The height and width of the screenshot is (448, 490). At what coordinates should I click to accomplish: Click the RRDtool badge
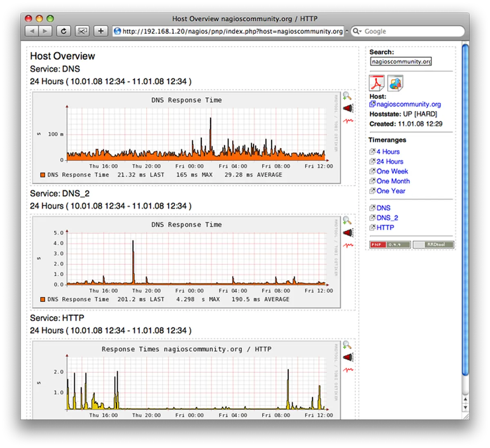pos(433,244)
